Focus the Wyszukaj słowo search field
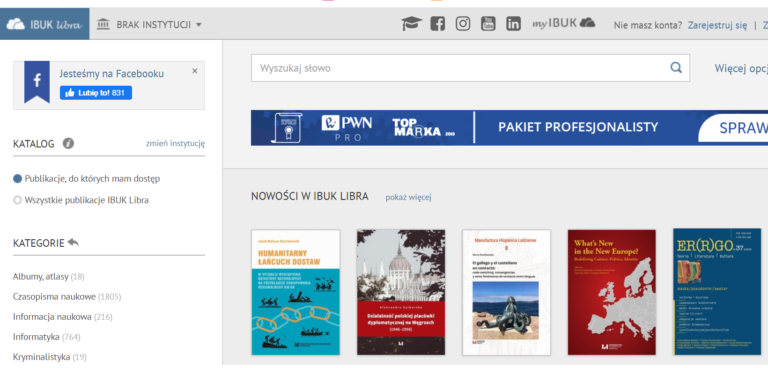The image size is (768, 368). click(x=470, y=68)
